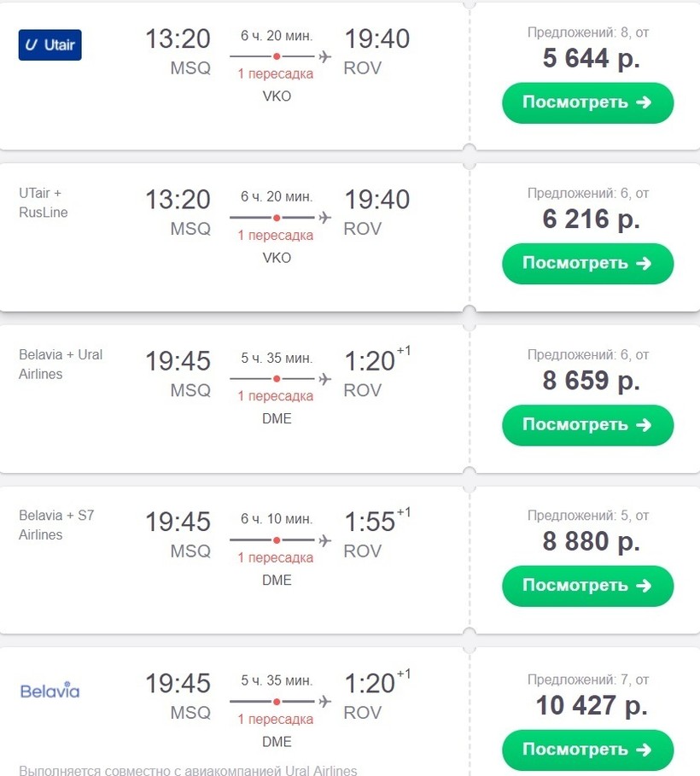Screen dimensions: 700x776
Task: View offers for the 8 880 р. ticket
Action: point(587,586)
